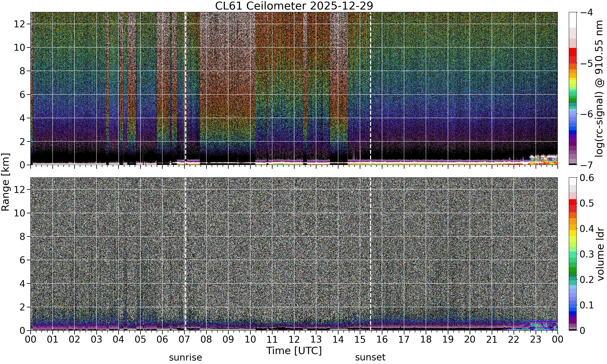Click the 18 hour tick label on the time axis
This screenshot has width=607, height=364.
point(426,340)
